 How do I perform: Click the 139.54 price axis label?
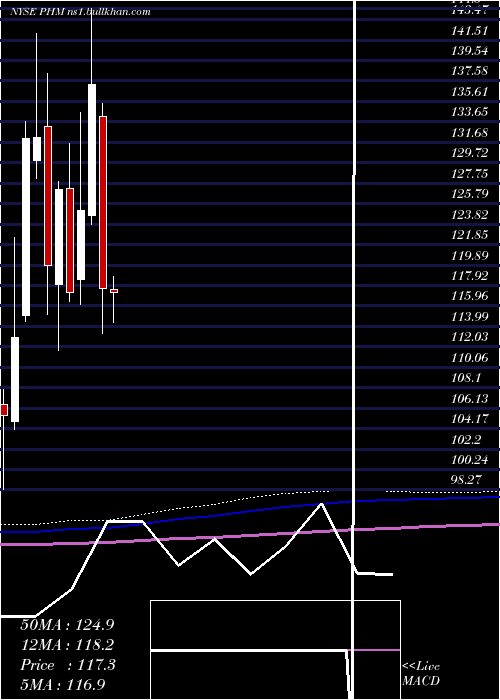coord(470,51)
